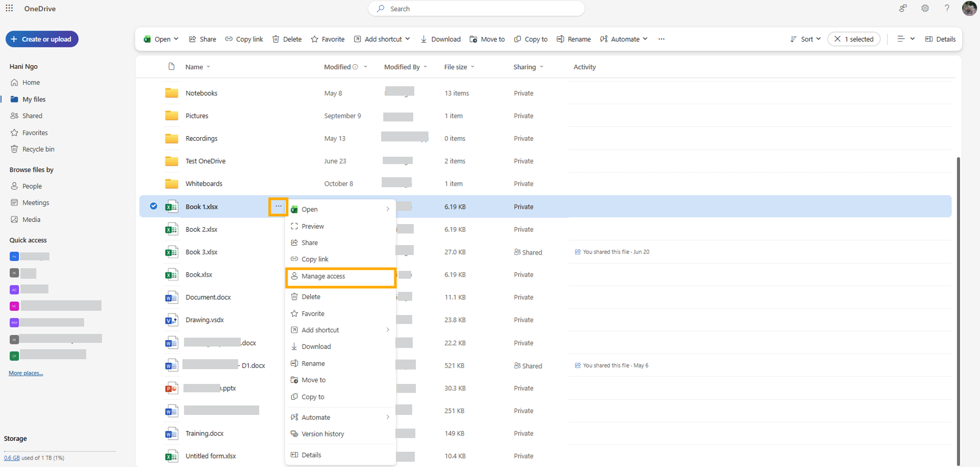Screen dimensions: 980x467
Task: Click the Notebooks folder icon
Action: (171, 93)
